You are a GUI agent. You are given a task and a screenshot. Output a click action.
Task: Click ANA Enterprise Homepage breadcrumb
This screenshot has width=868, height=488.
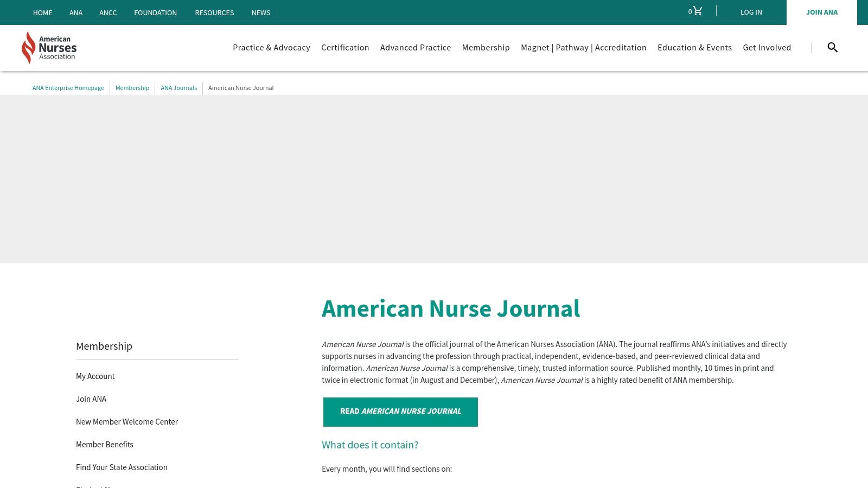point(68,88)
